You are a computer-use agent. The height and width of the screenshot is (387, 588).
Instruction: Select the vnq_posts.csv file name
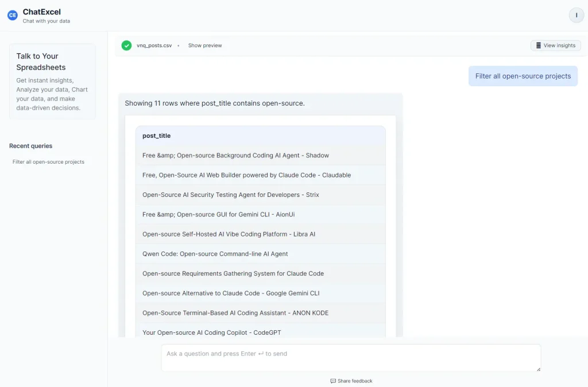pyautogui.click(x=154, y=45)
